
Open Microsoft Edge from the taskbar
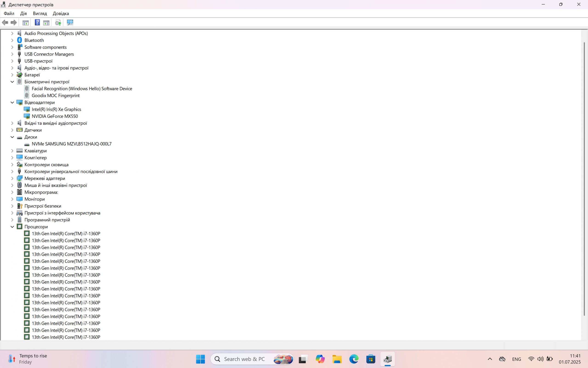354,359
